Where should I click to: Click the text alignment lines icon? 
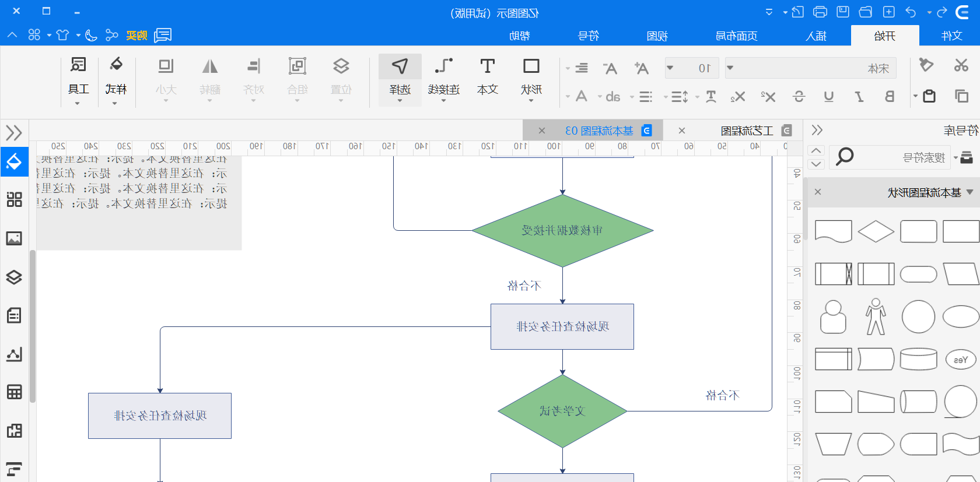[582, 68]
